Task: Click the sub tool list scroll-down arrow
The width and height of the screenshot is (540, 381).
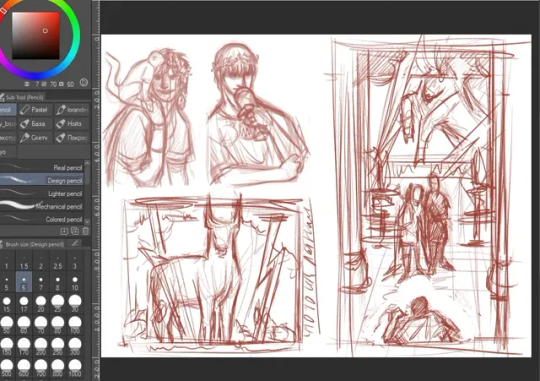Action: pos(87,222)
